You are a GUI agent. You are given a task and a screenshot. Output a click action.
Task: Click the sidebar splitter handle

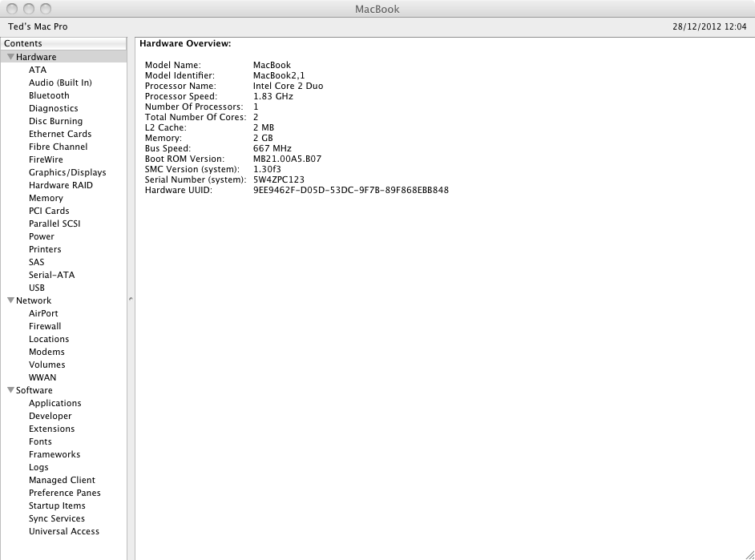pos(131,299)
